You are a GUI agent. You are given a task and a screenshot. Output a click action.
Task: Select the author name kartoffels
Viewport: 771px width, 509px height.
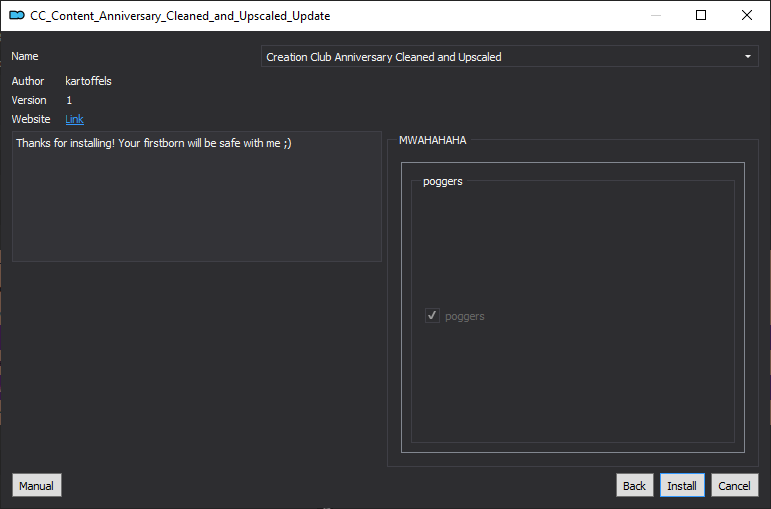click(89, 81)
